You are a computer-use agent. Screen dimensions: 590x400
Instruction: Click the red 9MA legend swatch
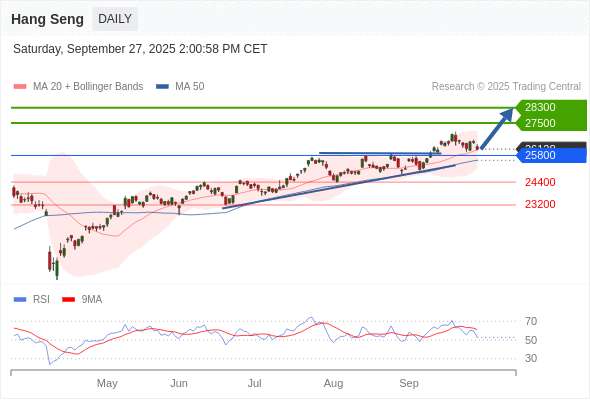click(68, 300)
